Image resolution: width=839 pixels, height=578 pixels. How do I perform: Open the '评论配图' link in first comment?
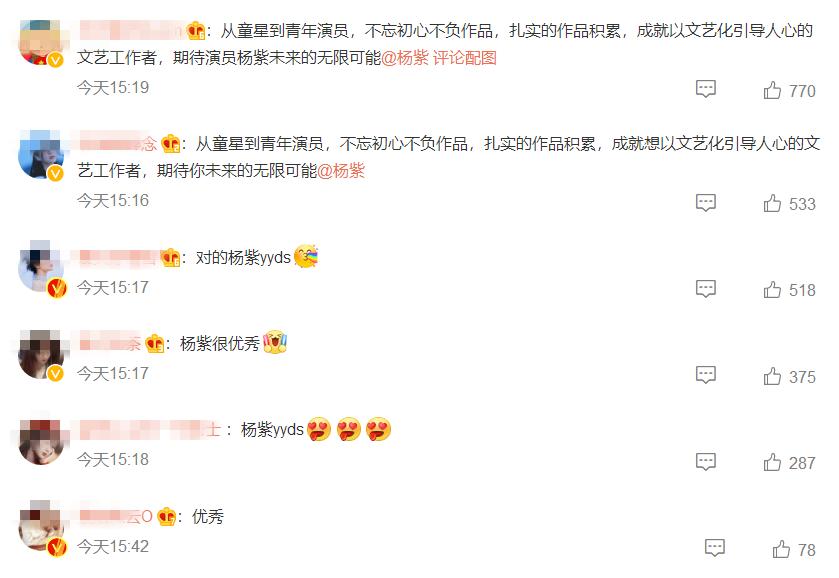[464, 58]
